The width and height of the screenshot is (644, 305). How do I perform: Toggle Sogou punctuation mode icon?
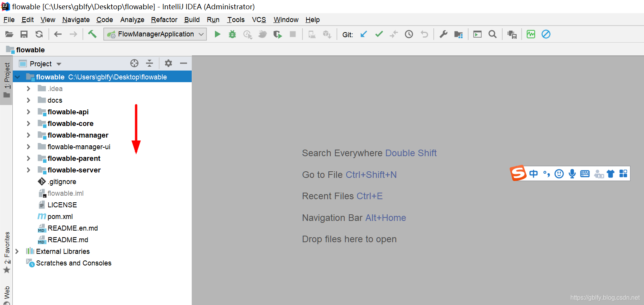[546, 174]
